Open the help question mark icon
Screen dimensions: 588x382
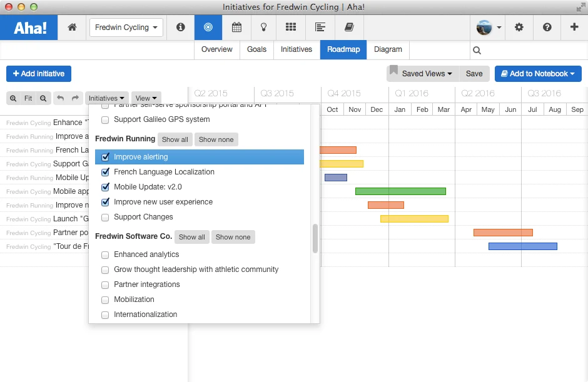(x=547, y=28)
